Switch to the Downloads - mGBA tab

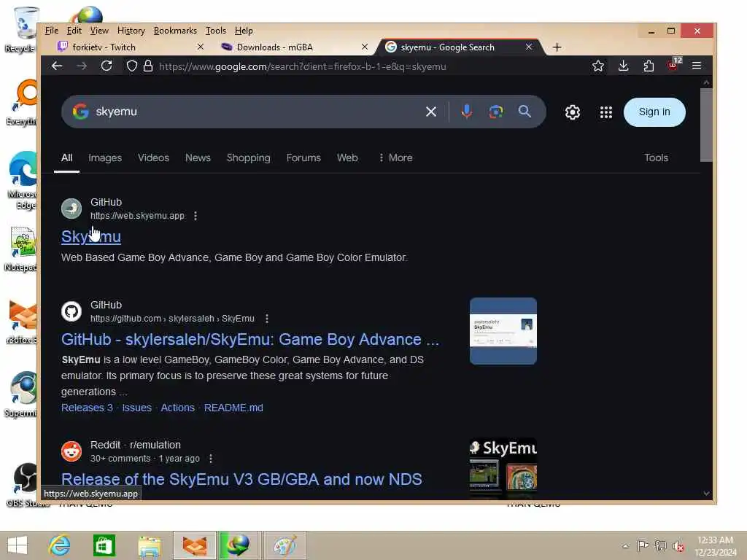(x=290, y=47)
